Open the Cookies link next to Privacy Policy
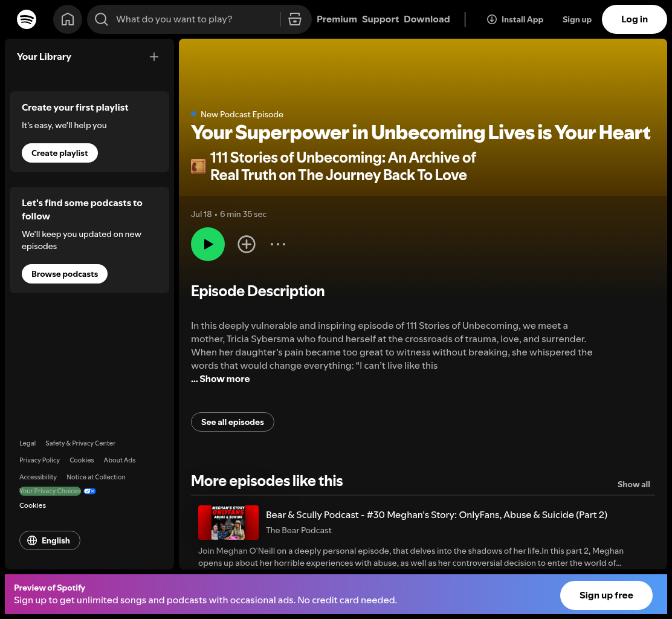Viewport: 672px width, 619px height. (82, 460)
